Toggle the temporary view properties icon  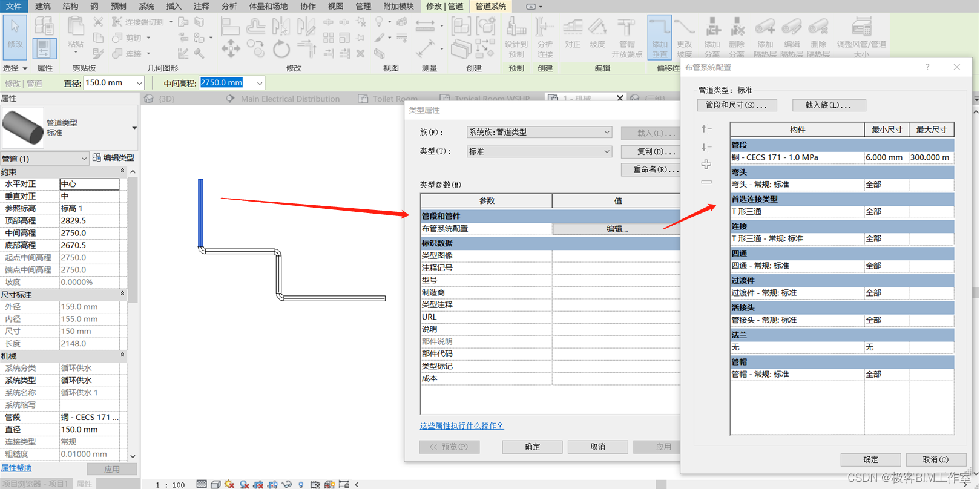pyautogui.click(x=315, y=484)
